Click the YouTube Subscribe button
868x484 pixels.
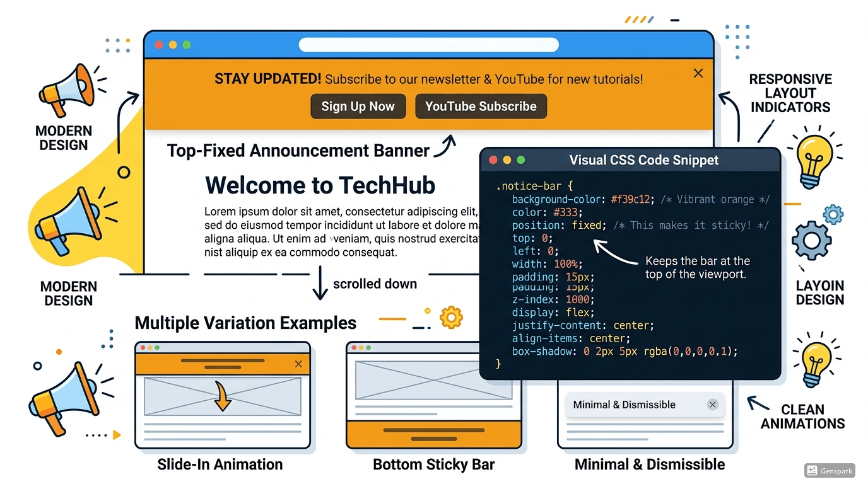click(x=481, y=107)
